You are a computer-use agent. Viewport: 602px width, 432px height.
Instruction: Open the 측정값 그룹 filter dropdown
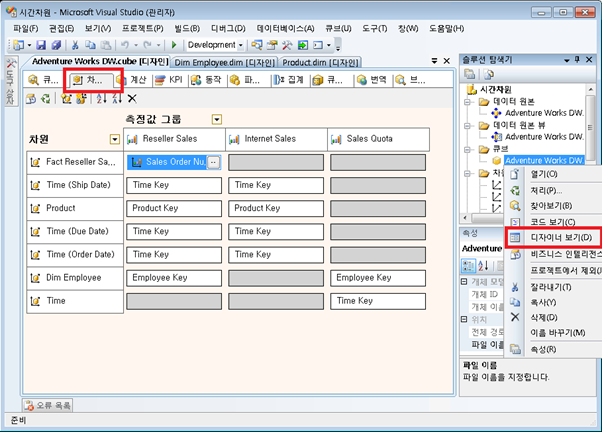point(217,119)
